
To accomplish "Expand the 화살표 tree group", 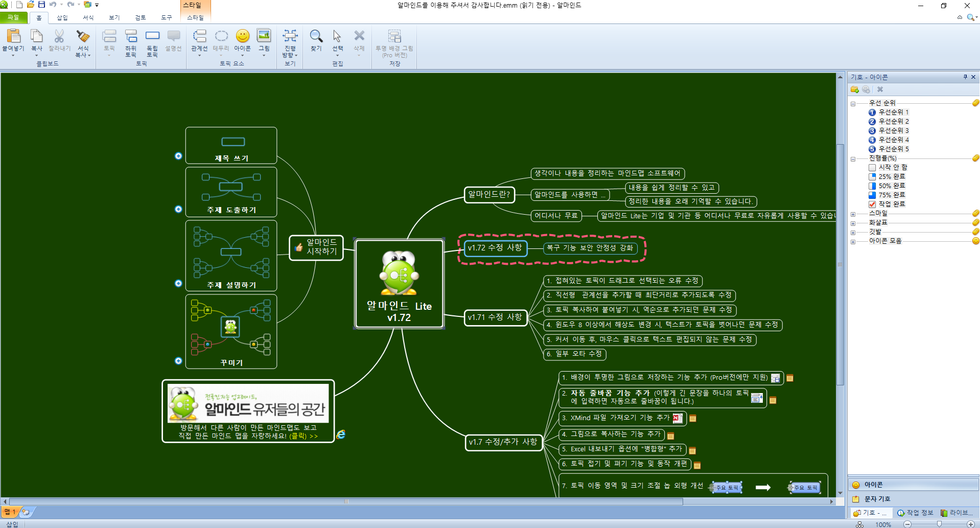I will [x=853, y=223].
